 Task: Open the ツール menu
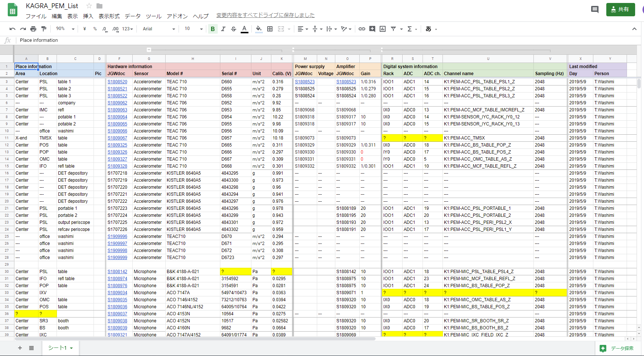[153, 16]
